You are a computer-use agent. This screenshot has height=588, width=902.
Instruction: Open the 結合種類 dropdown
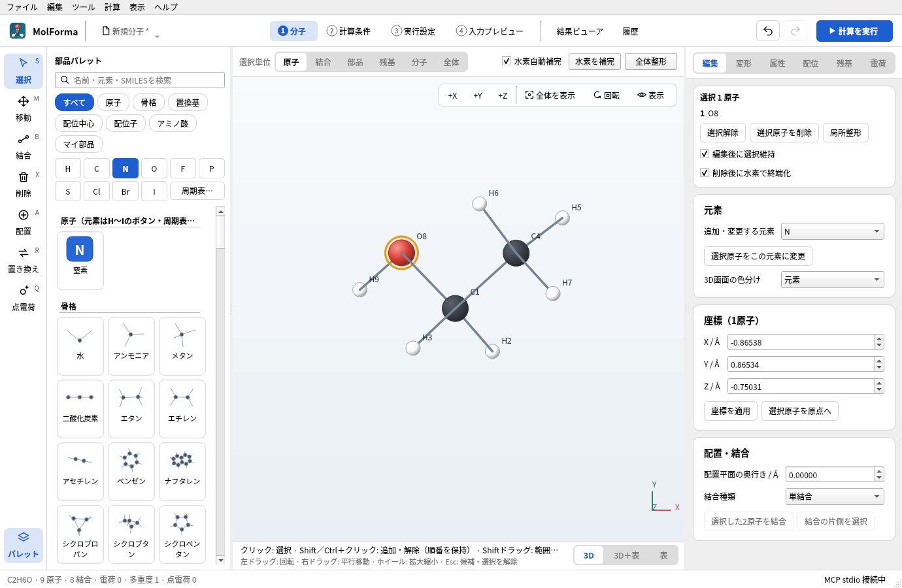coord(835,497)
